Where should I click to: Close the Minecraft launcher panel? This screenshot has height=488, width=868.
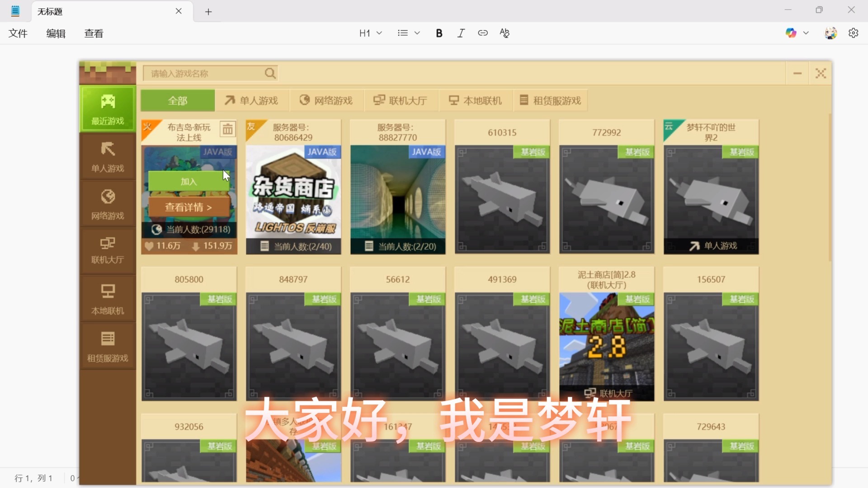821,73
